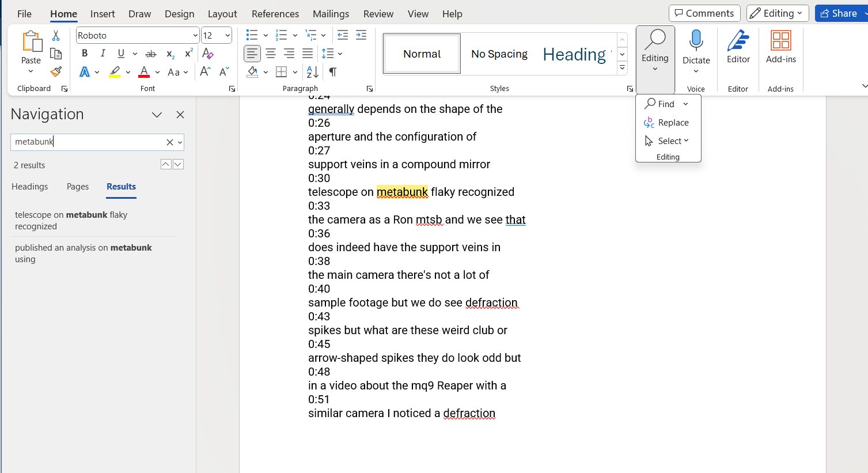Click the Sort paragraphs icon

pyautogui.click(x=312, y=72)
